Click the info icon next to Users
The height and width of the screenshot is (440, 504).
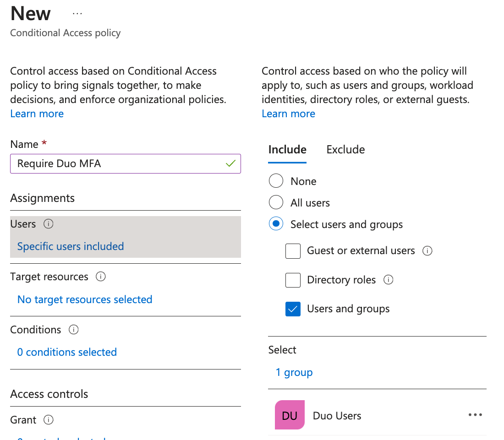(49, 224)
